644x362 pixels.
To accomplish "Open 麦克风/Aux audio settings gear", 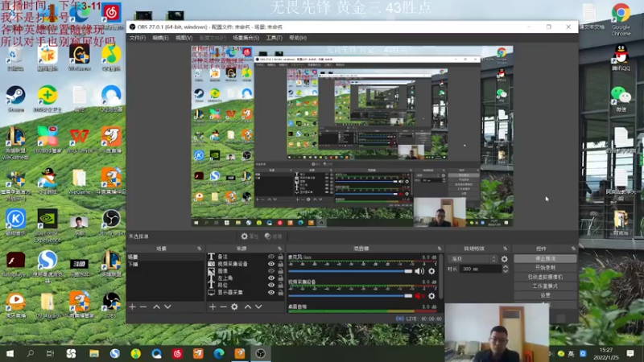I will click(431, 271).
